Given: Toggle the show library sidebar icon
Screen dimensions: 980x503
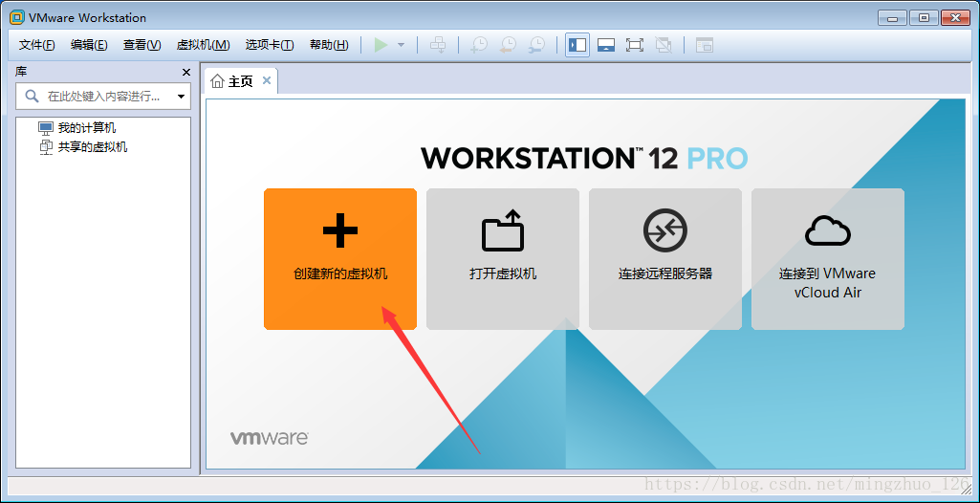Looking at the screenshot, I should click(577, 45).
